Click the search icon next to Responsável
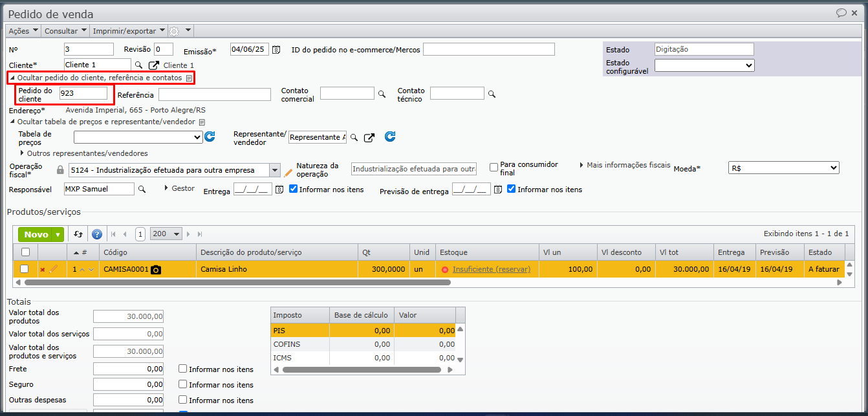 (142, 189)
